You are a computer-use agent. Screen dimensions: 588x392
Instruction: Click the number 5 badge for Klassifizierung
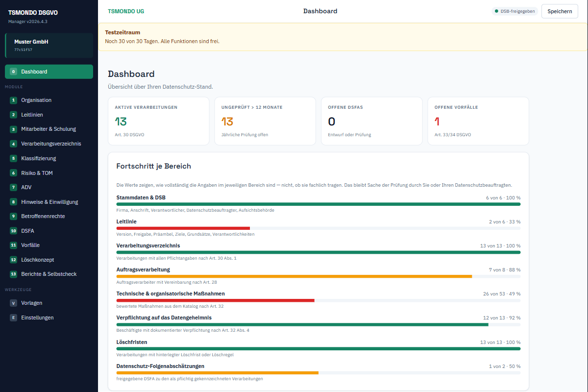click(13, 158)
